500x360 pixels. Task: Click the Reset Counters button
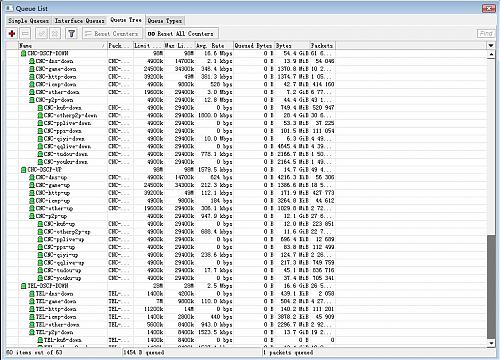pos(112,33)
